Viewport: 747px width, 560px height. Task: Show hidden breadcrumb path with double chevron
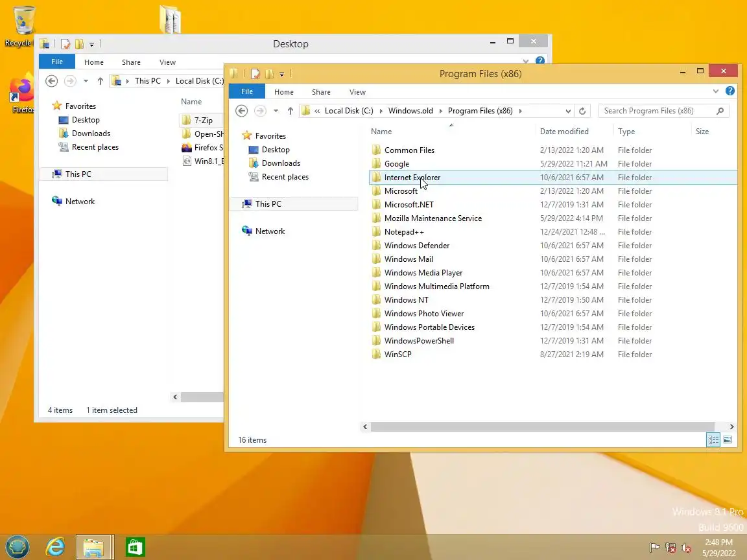(317, 111)
